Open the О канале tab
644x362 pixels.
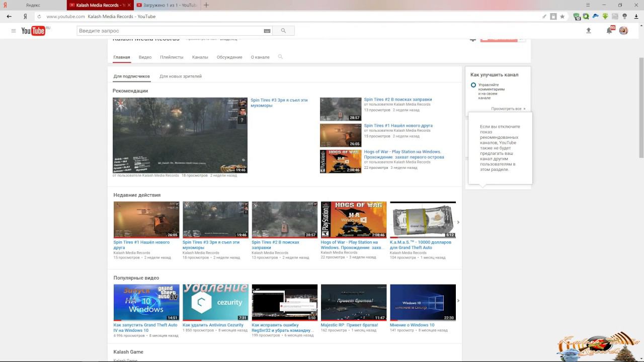coord(260,57)
